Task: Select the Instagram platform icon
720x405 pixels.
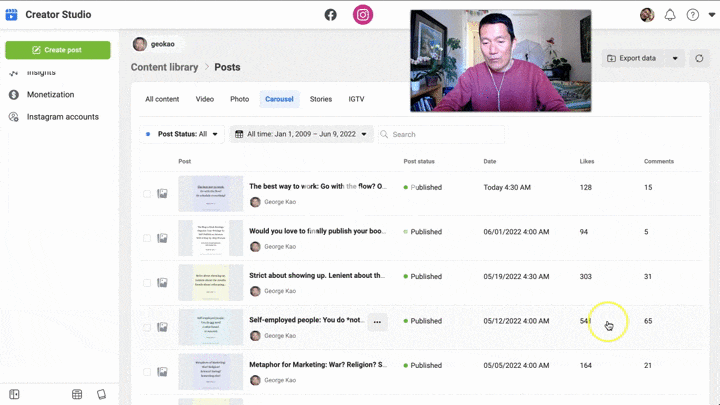Action: click(363, 15)
